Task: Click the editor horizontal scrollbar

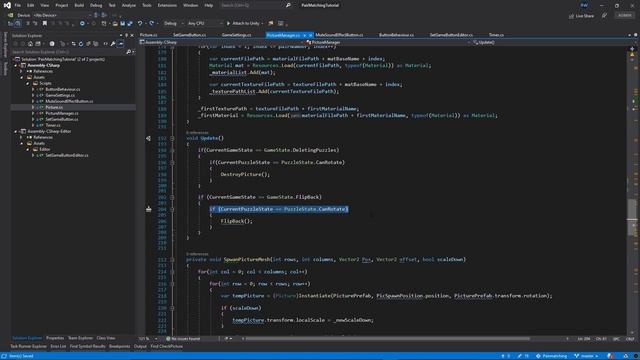Action: click(x=388, y=339)
